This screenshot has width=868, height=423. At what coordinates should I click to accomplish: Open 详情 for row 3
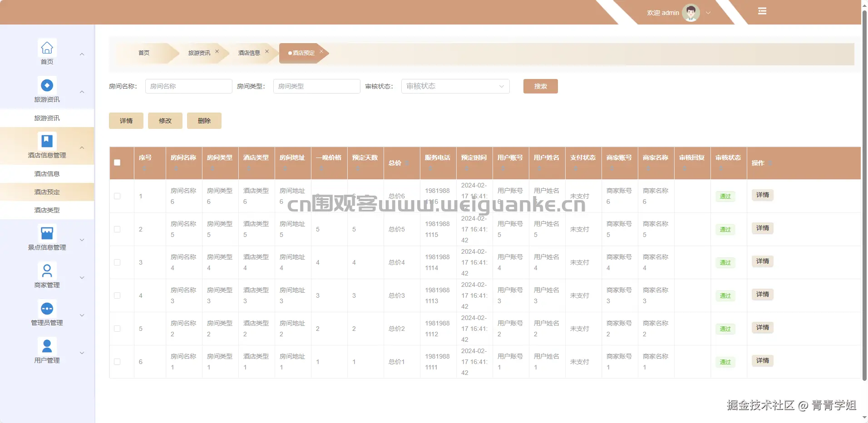click(762, 261)
